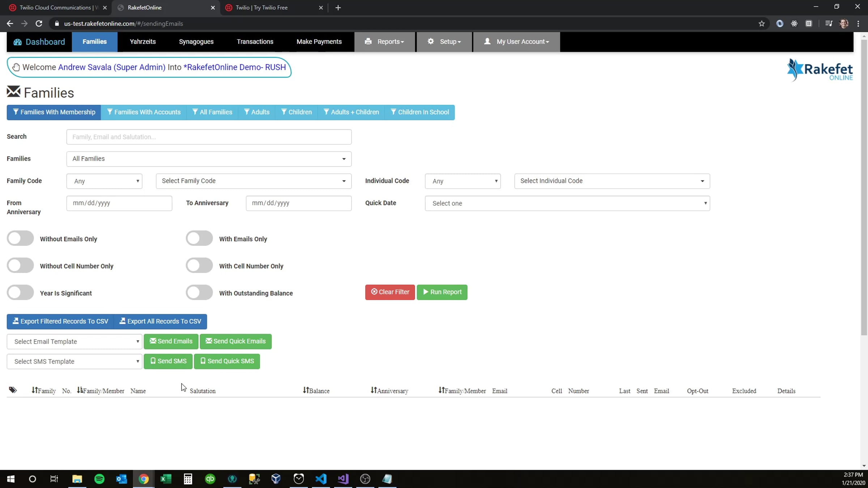This screenshot has width=868, height=488.
Task: Click the Run Report button
Action: click(442, 292)
